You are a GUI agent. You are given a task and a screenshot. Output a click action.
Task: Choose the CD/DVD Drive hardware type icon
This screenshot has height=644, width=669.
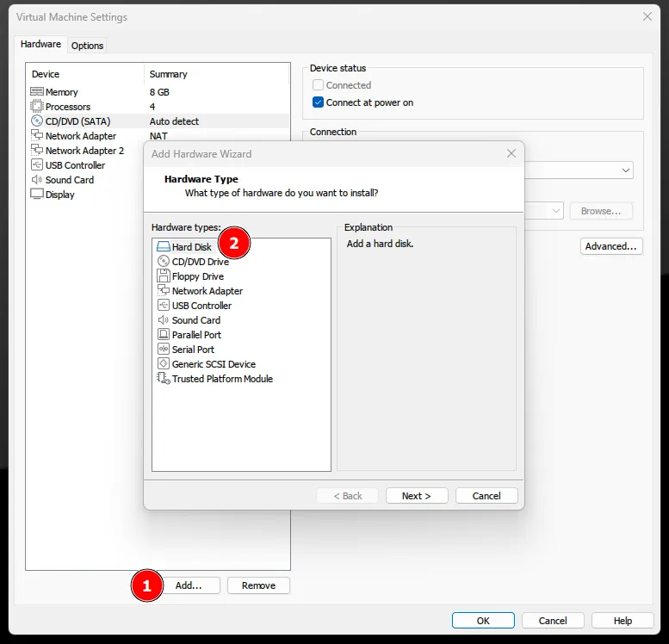pyautogui.click(x=164, y=262)
